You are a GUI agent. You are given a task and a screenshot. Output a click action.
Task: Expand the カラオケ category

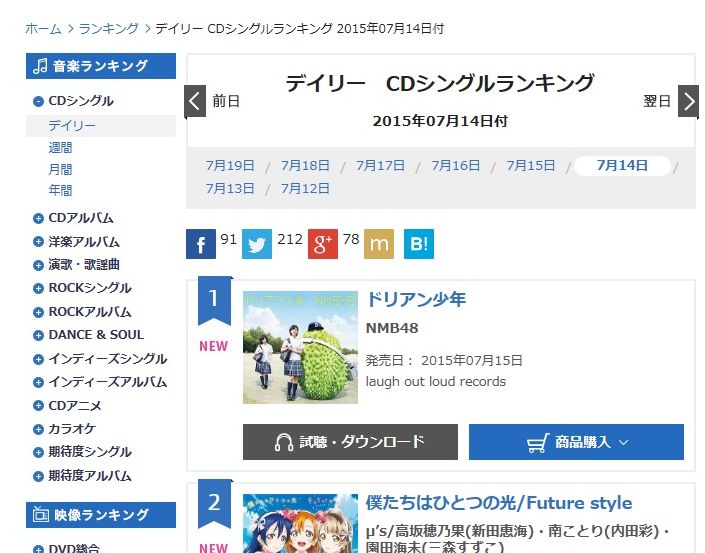click(38, 429)
